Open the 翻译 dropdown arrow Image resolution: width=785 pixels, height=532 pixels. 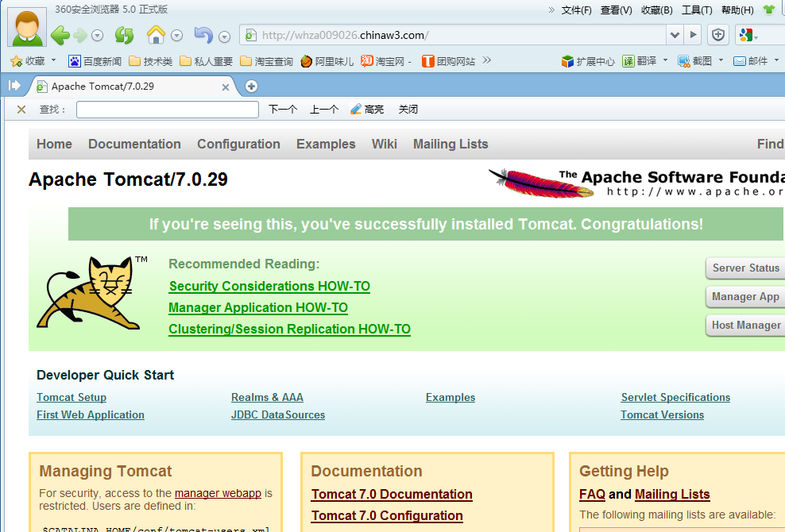click(665, 60)
